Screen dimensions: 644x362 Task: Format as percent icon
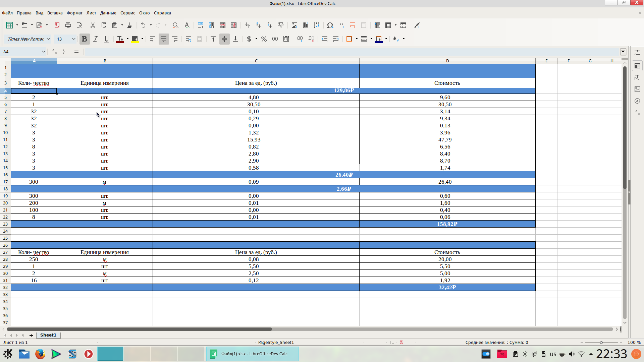(264, 39)
